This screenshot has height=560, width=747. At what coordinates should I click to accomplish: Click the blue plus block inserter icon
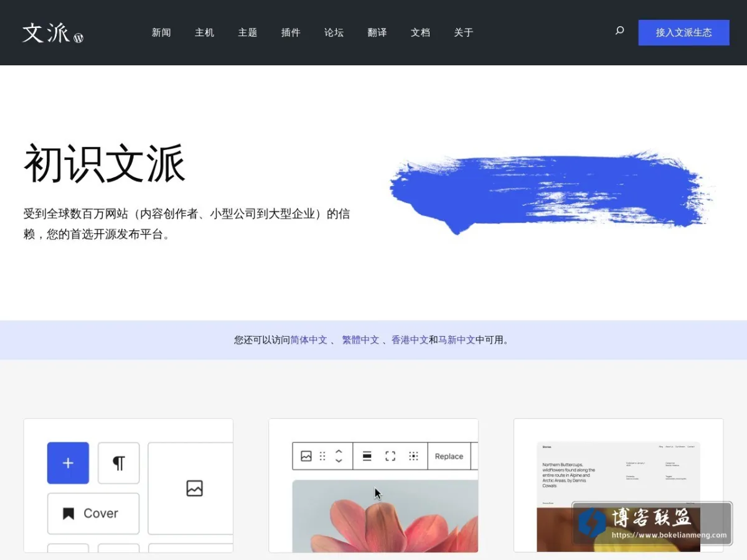pos(68,463)
